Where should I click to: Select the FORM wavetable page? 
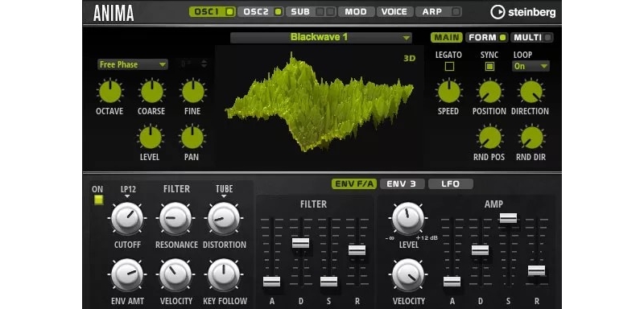[487, 37]
